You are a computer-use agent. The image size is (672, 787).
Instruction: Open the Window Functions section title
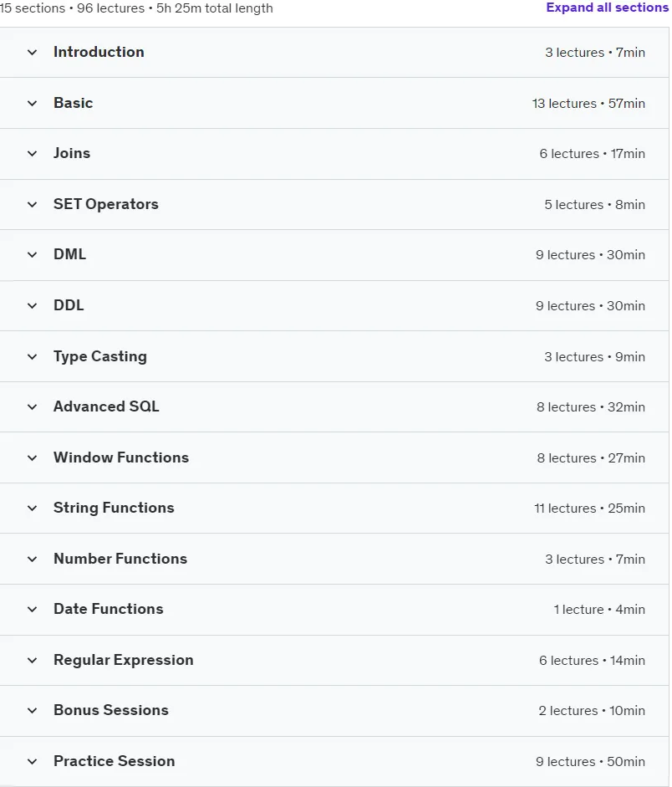[x=121, y=457]
